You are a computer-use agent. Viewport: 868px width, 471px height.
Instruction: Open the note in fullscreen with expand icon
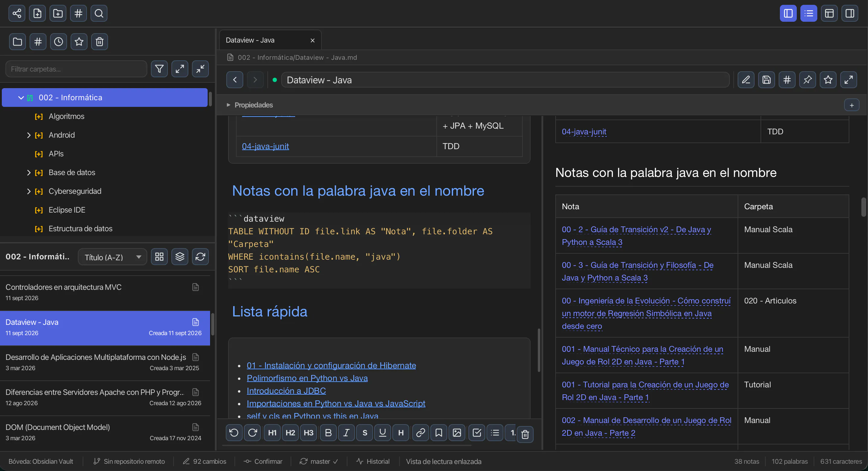(x=849, y=80)
